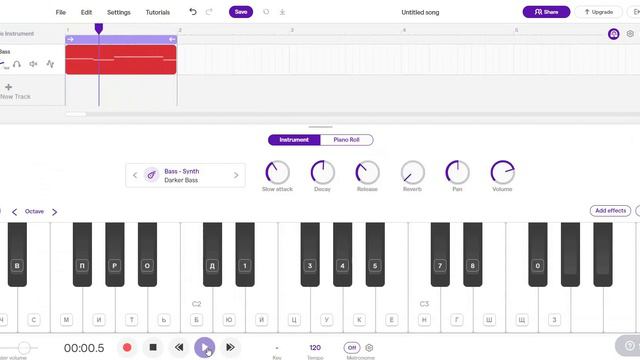
Task: Click the Volume knob
Action: (x=502, y=172)
